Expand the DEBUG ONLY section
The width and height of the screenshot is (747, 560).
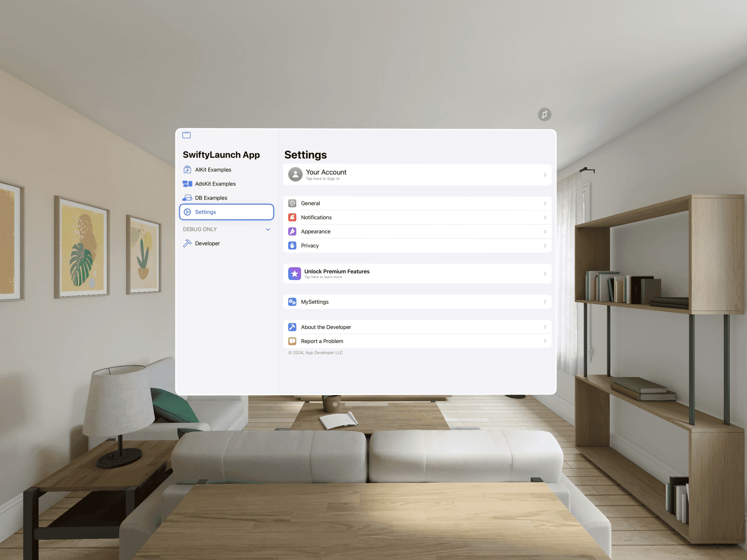tap(268, 229)
